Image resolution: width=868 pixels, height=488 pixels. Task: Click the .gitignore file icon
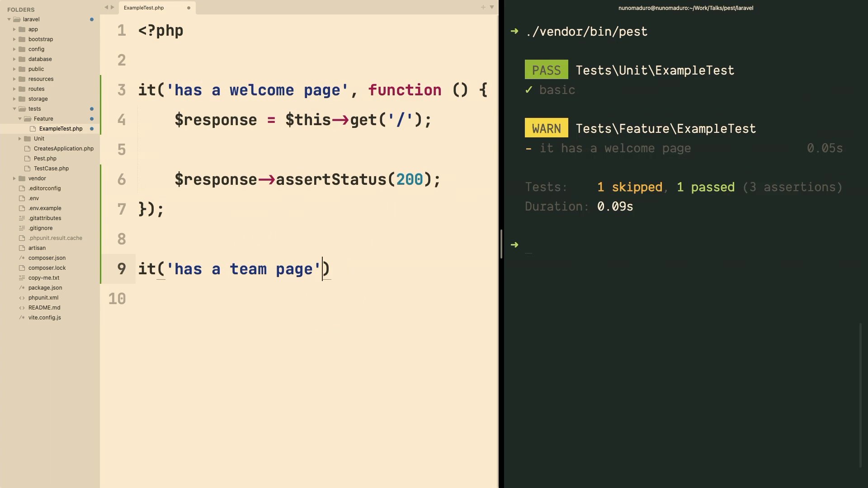[22, 228]
